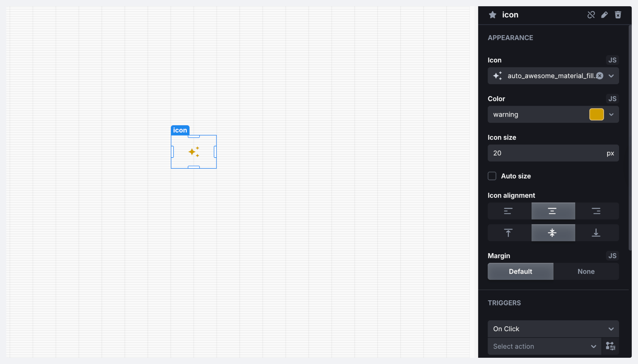Click the unlink icon in panel header
This screenshot has width=638, height=364.
pos(591,15)
